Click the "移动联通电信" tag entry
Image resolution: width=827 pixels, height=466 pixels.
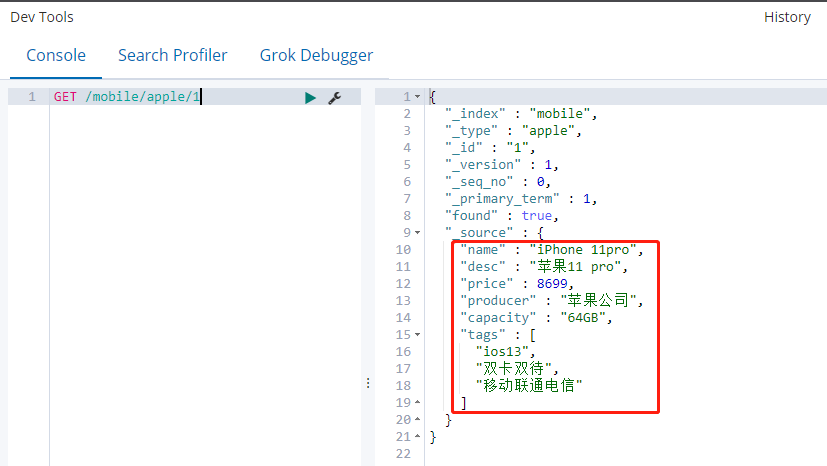528,385
